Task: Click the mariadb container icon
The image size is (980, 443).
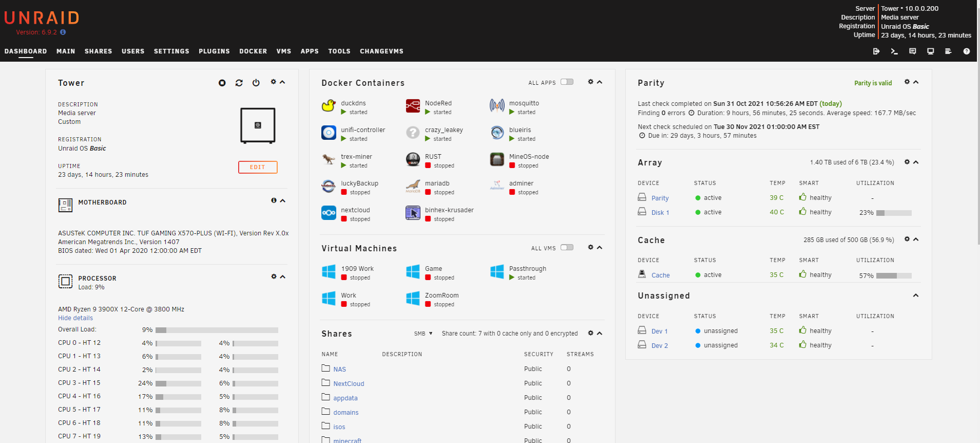Action: 413,186
